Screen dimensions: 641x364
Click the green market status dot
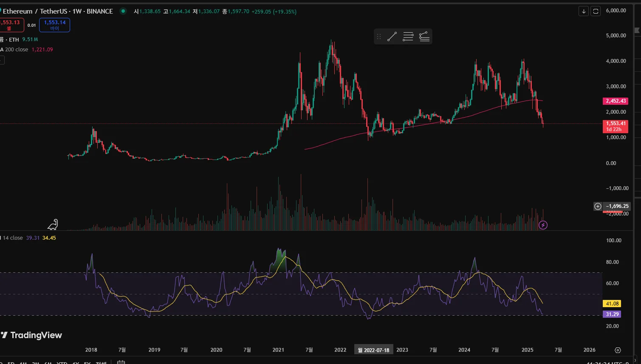point(123,11)
